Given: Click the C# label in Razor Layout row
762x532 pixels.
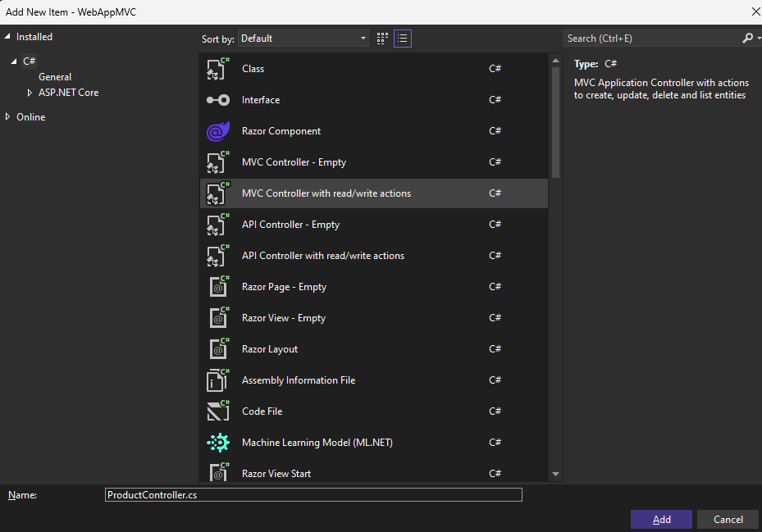Looking at the screenshot, I should 495,349.
